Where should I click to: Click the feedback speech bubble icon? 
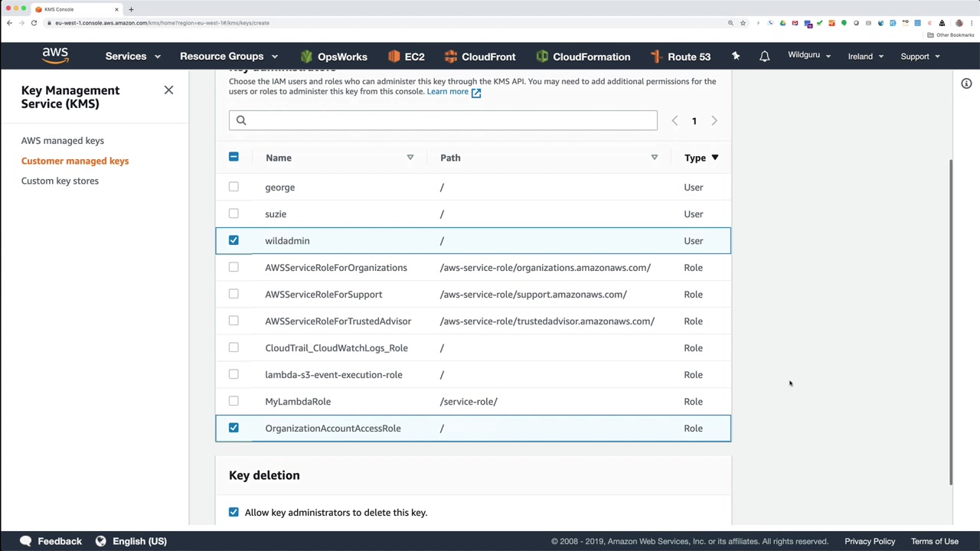click(x=26, y=541)
